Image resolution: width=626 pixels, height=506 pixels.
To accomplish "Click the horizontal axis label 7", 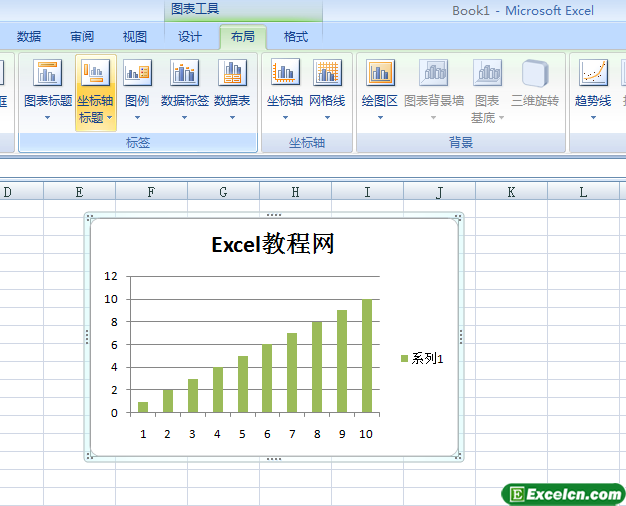I will click(x=292, y=434).
